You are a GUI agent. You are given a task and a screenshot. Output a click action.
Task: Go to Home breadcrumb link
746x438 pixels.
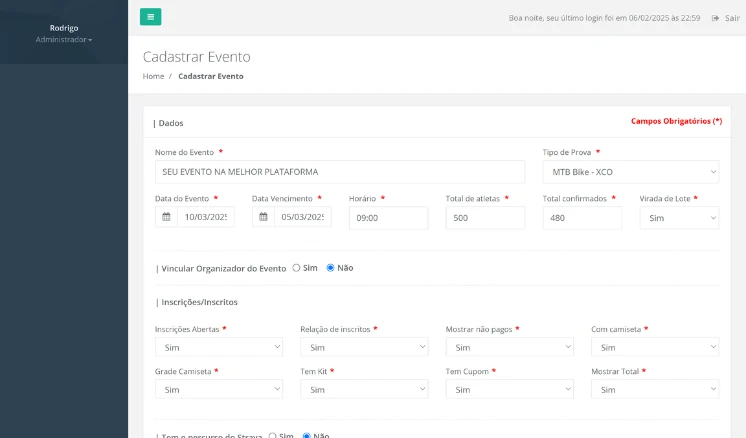(x=153, y=76)
